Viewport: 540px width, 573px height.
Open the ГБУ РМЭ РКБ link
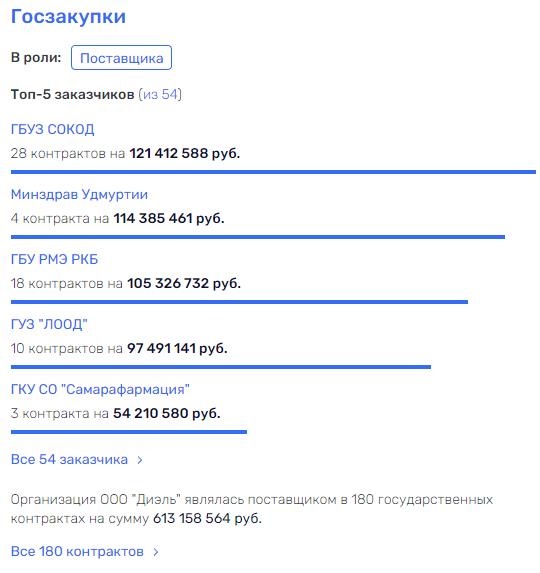coord(54,259)
